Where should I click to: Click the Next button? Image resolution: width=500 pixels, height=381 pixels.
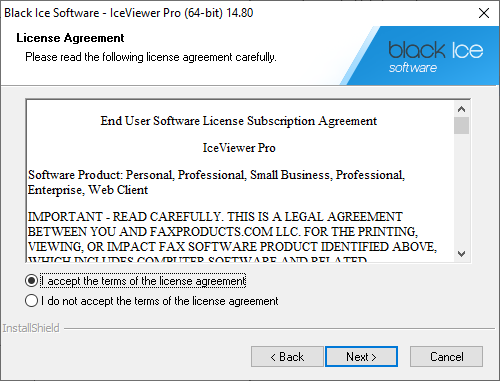point(361,356)
